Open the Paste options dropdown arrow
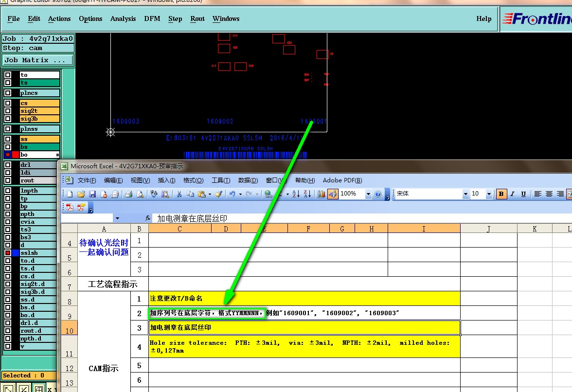Image resolution: width=572 pixels, height=392 pixels. pos(210,195)
